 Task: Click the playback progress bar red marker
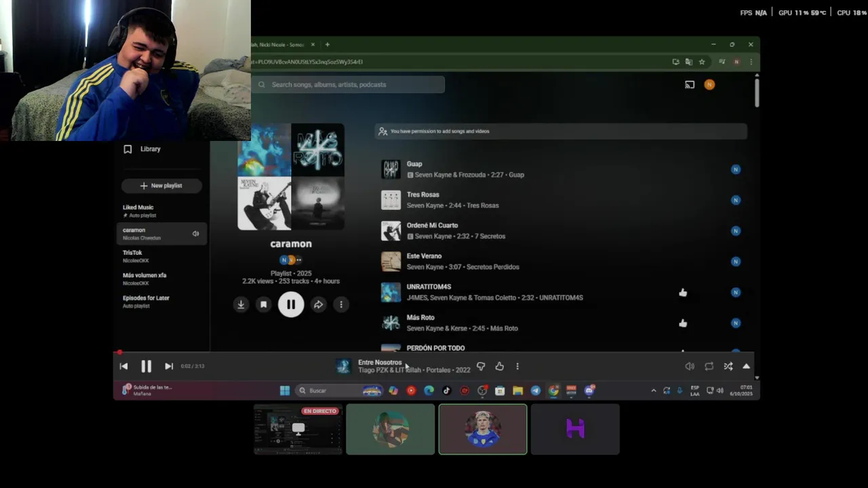[119, 352]
